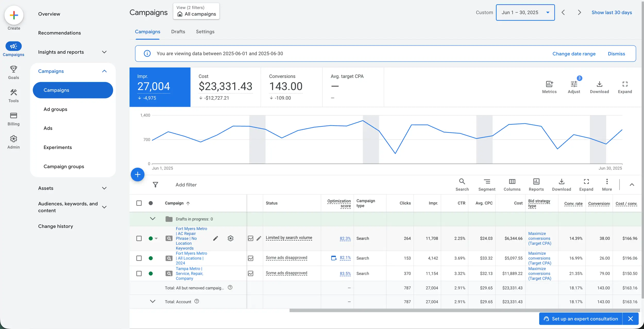The height and width of the screenshot is (329, 644).
Task: Click gear icon for Fort Myers AC Repair
Action: click(x=230, y=238)
